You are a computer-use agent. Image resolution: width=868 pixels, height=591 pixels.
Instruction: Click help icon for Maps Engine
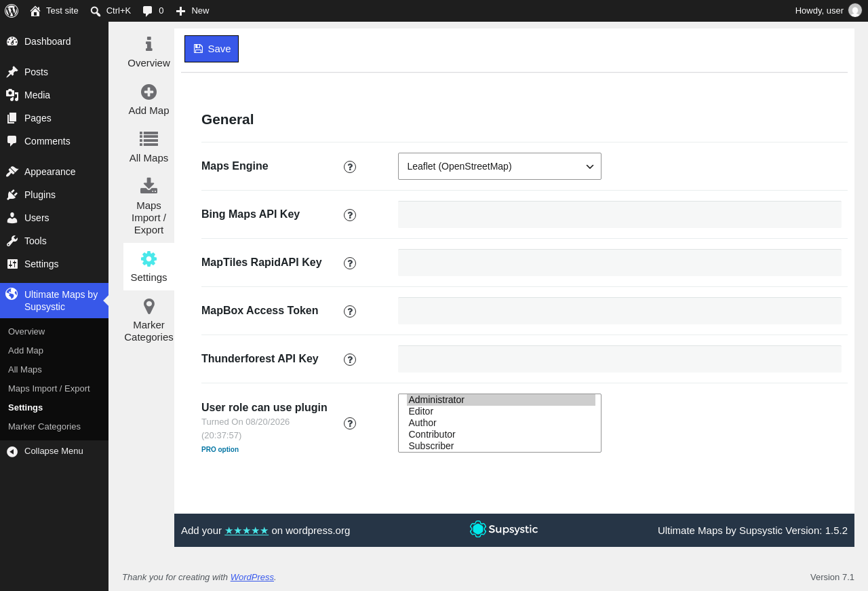pos(350,167)
